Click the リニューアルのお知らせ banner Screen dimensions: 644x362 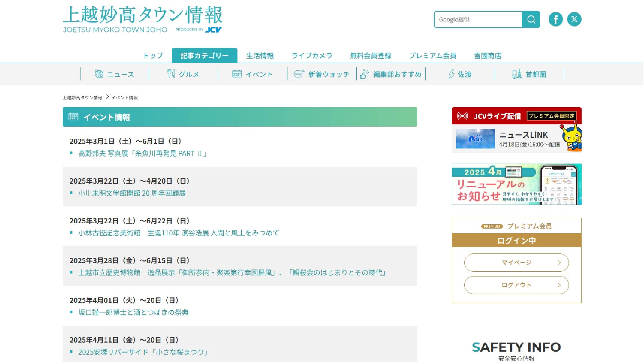[x=516, y=184]
